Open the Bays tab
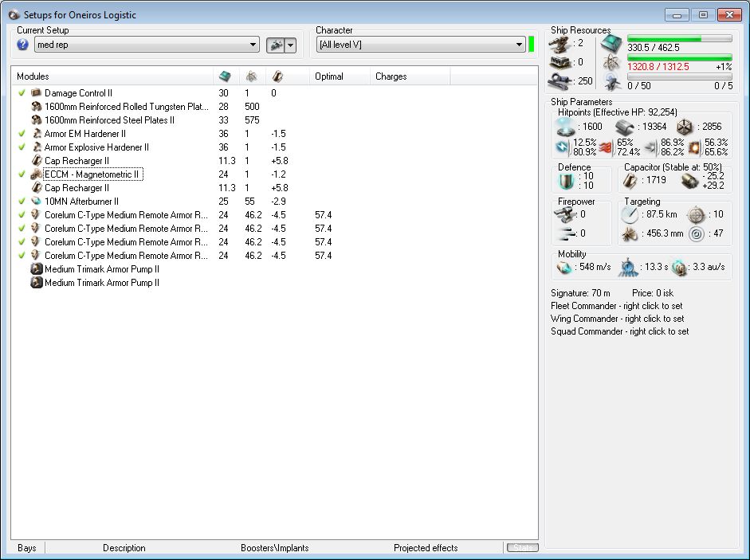The width and height of the screenshot is (750, 560). (27, 548)
